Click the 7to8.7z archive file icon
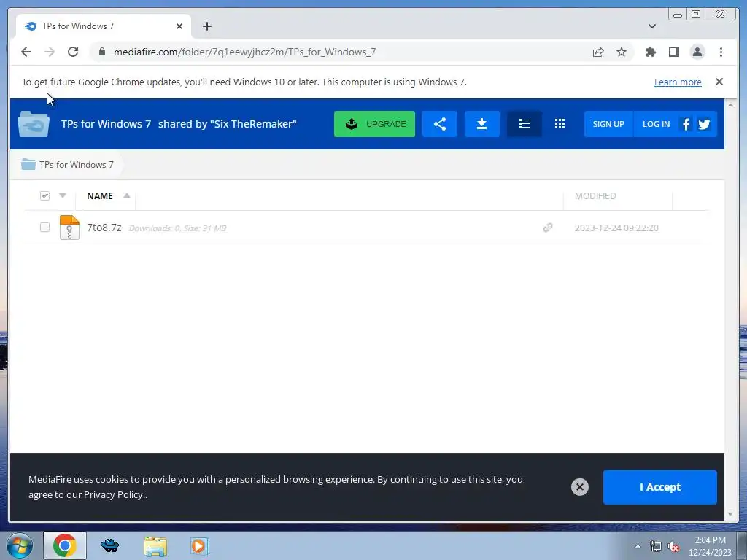Screen dimensions: 747x560 pyautogui.click(x=69, y=227)
